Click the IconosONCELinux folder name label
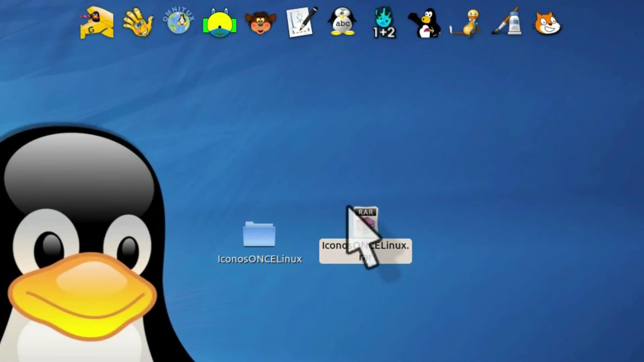Viewport: 644px width, 362px height. tap(260, 259)
